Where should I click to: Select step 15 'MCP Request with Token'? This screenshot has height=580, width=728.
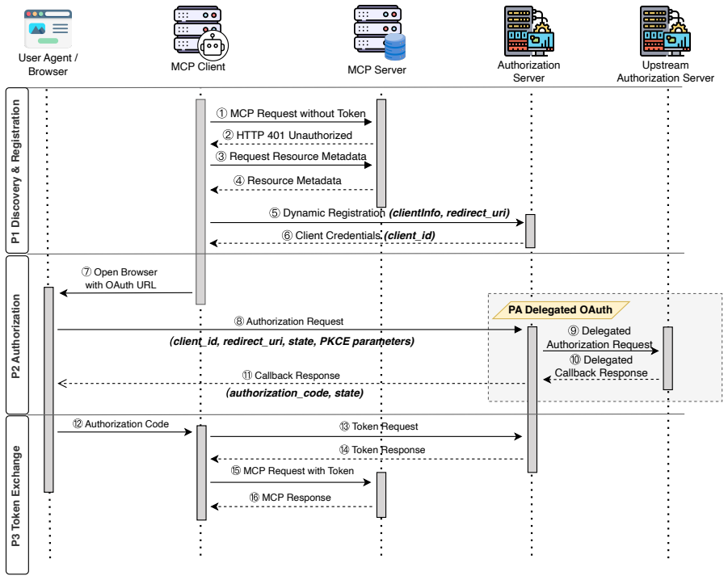pos(292,471)
